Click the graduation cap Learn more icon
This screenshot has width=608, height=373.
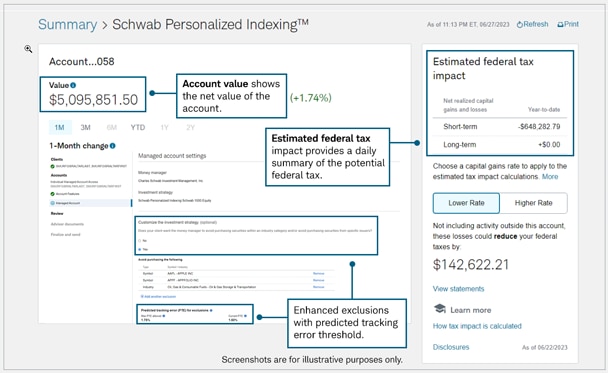(x=440, y=309)
